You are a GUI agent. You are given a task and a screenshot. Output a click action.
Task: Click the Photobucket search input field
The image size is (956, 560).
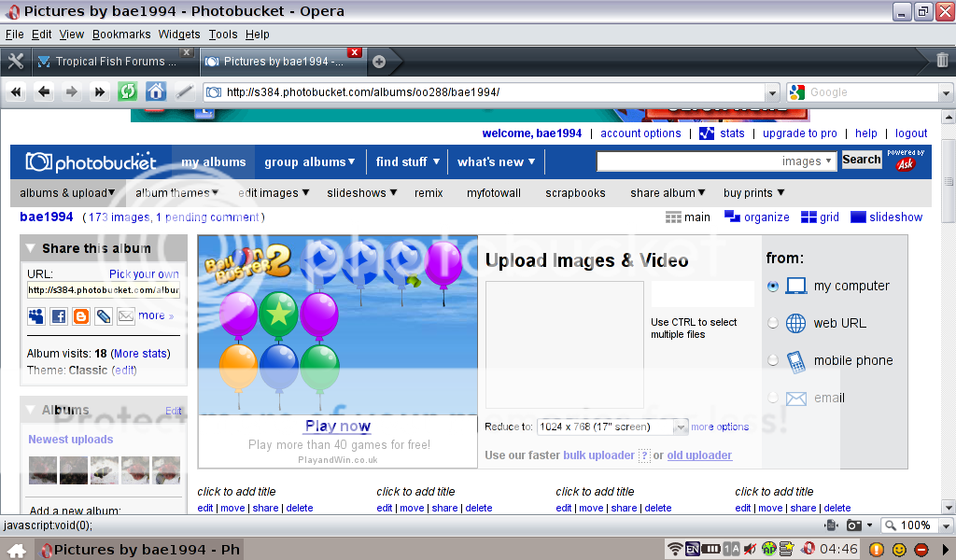pos(688,161)
